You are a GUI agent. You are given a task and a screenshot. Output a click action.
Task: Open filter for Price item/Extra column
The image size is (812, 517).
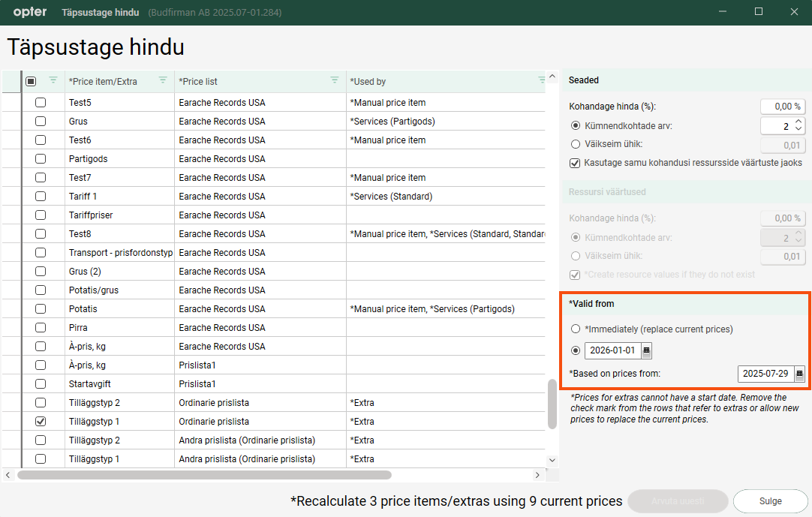(163, 80)
